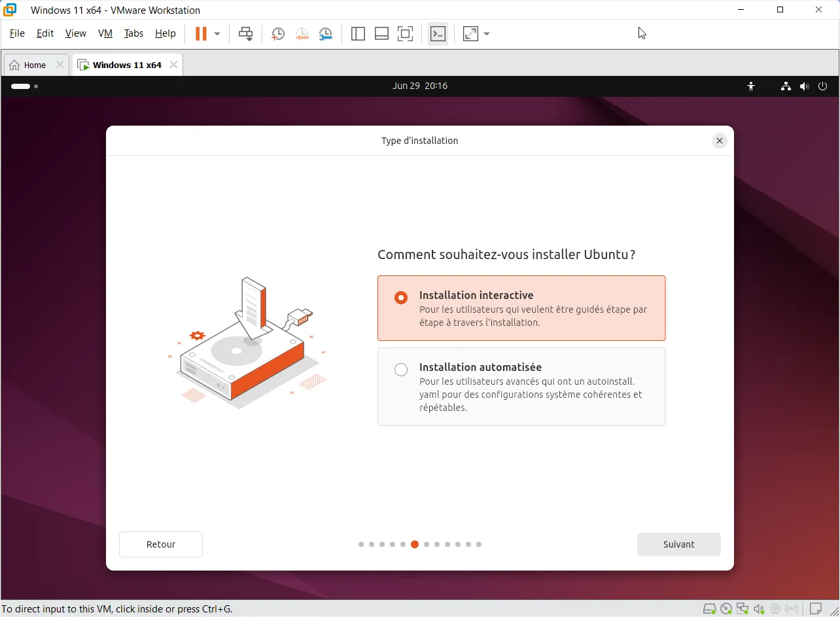This screenshot has width=840, height=617.
Task: Open the View menu
Action: click(x=75, y=33)
